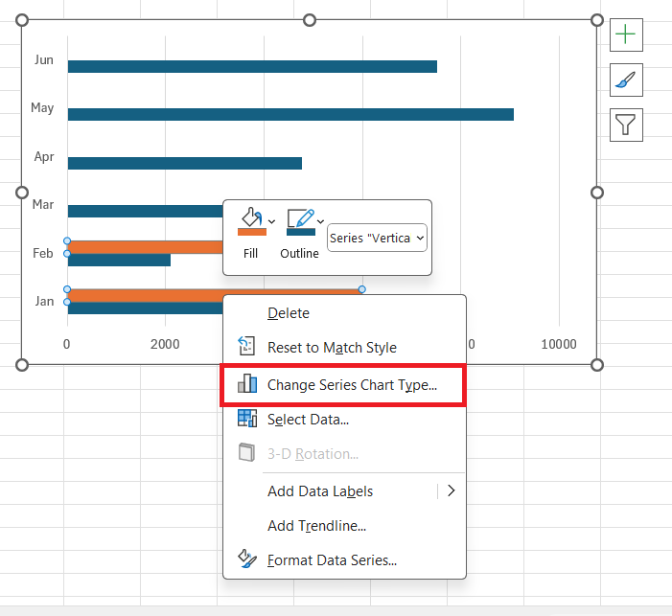Select the blue Feb bar
672x616 pixels.
tap(119, 260)
